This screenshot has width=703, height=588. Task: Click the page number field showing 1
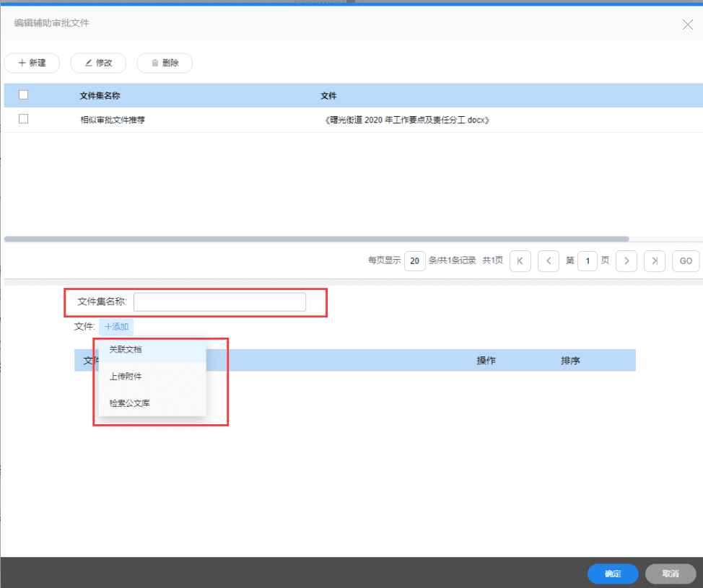(x=588, y=261)
